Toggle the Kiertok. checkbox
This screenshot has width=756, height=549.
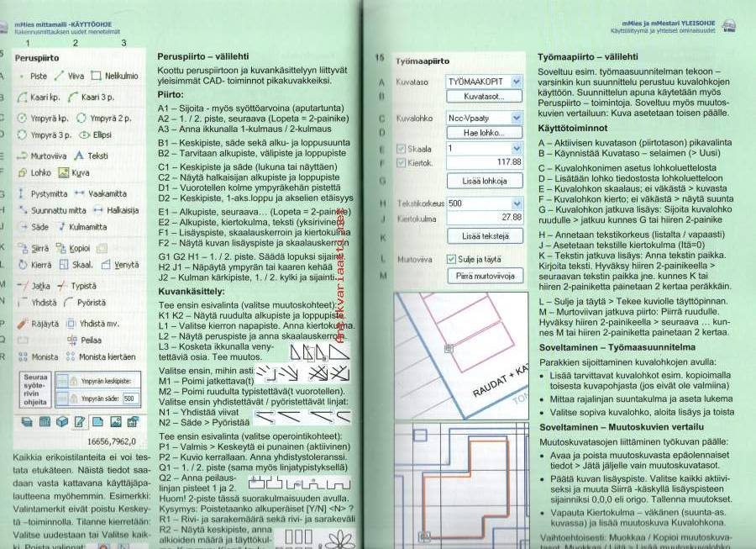click(x=402, y=161)
